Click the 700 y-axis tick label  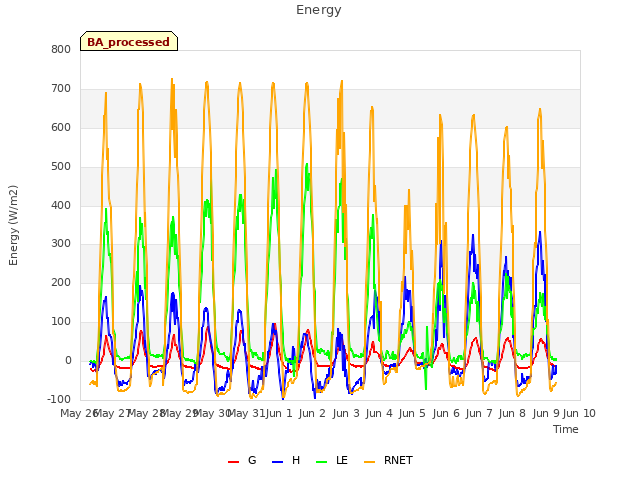pos(61,88)
